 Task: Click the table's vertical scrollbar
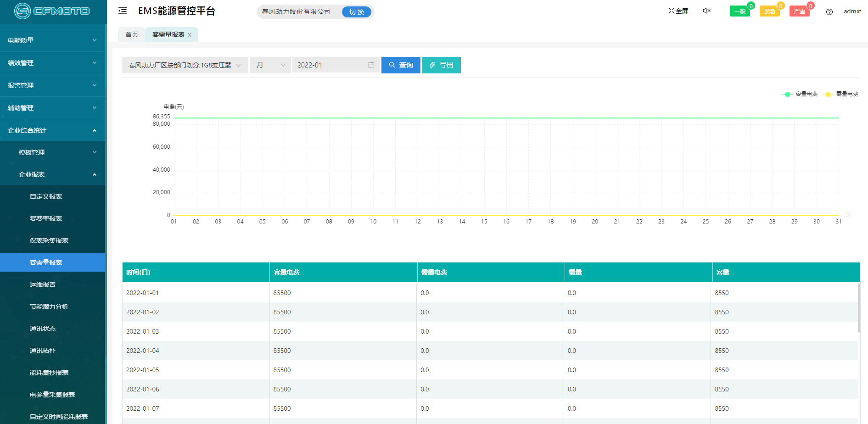click(x=859, y=307)
